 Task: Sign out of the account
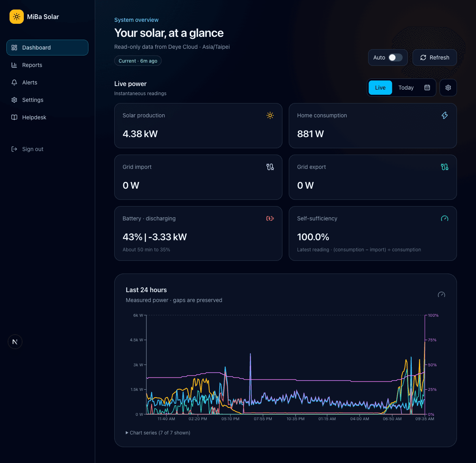coord(47,149)
